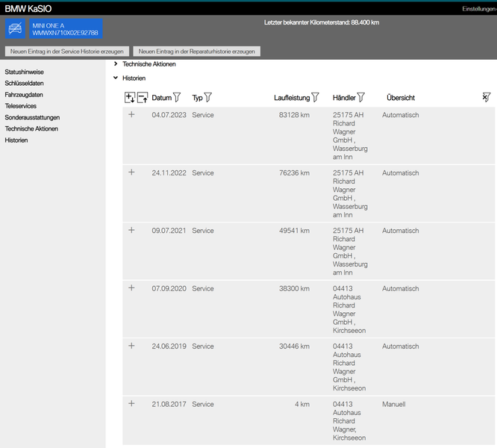Click the Übersicht column header
Image resolution: width=497 pixels, height=448 pixels.
point(401,98)
